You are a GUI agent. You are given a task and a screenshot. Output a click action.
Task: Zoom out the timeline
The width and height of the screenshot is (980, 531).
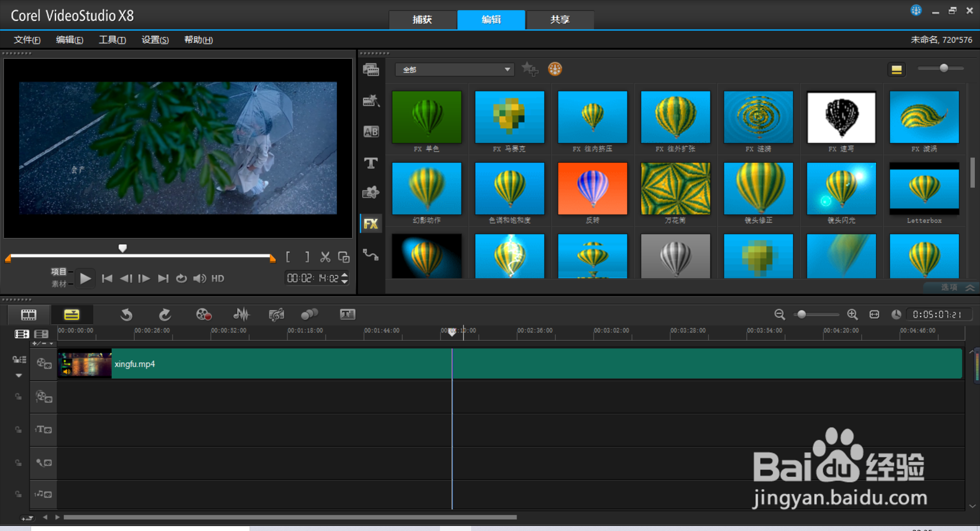coord(779,315)
